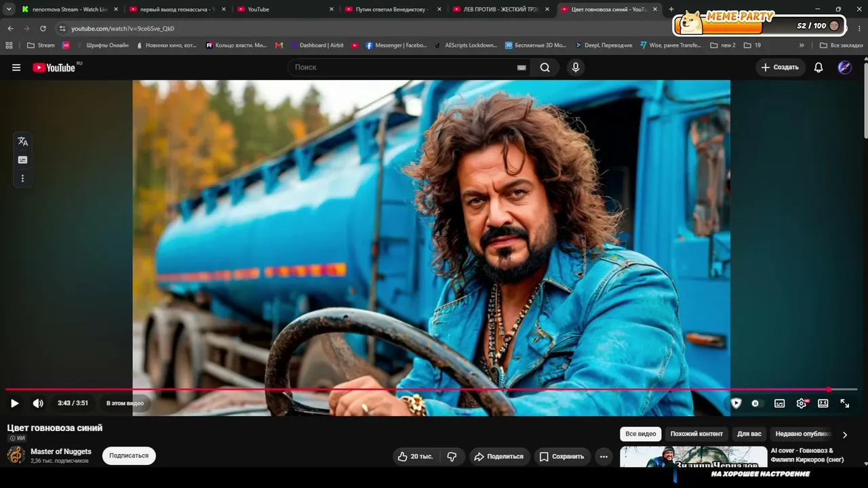Open the AI cover - Говновоз video title
The image size is (868, 488).
807,455
